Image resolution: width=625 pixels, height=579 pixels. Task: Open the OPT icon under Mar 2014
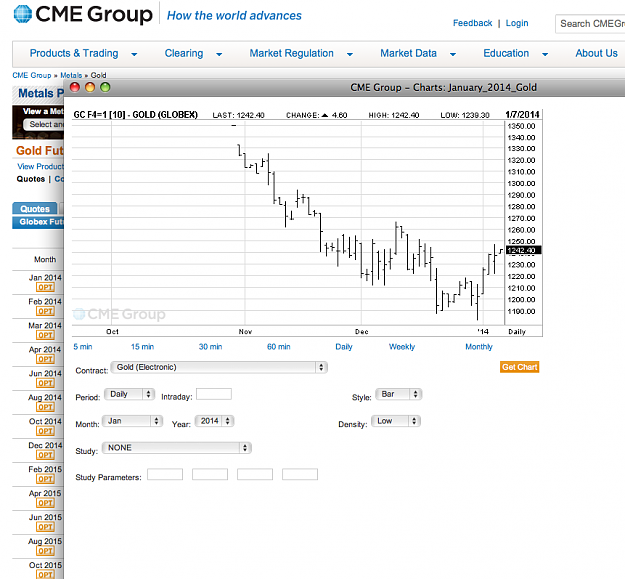45,335
